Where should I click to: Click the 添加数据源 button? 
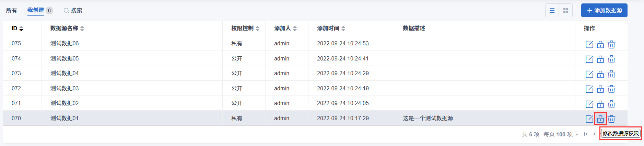(604, 10)
